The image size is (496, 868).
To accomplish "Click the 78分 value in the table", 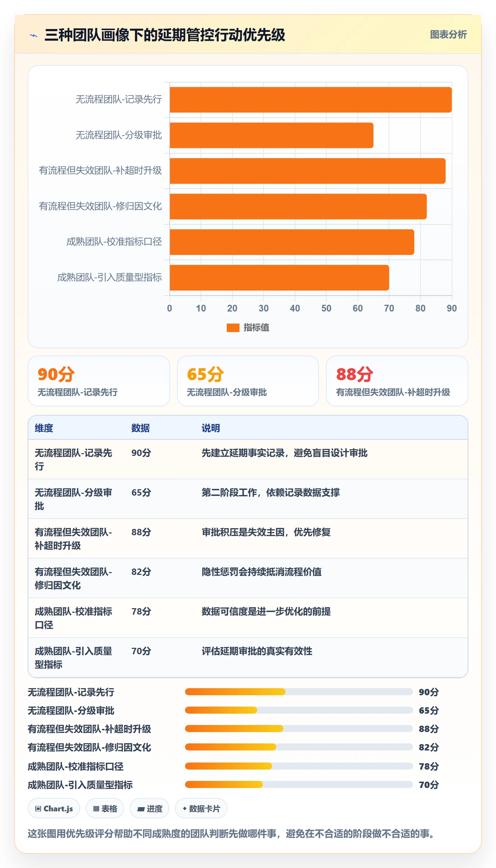I will pos(141,611).
